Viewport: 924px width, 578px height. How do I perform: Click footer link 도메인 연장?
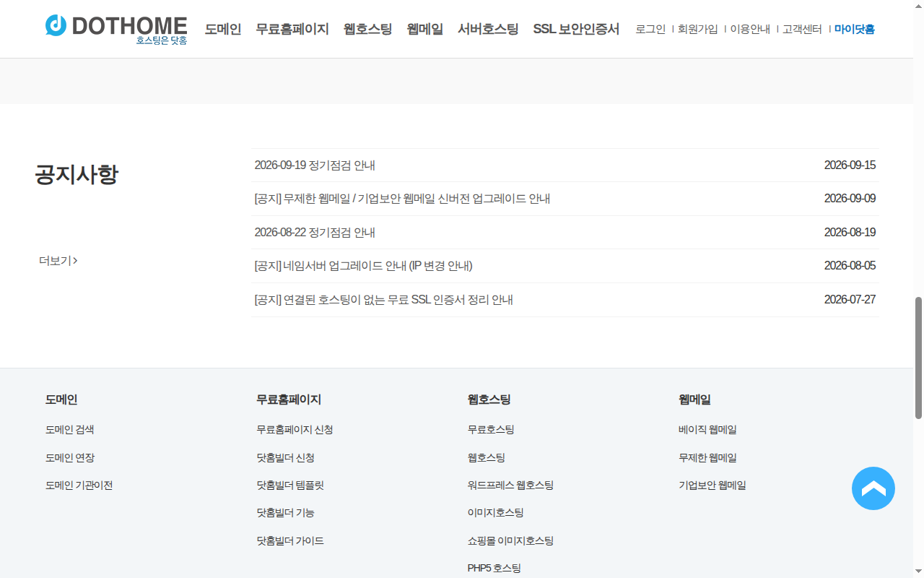coord(70,458)
